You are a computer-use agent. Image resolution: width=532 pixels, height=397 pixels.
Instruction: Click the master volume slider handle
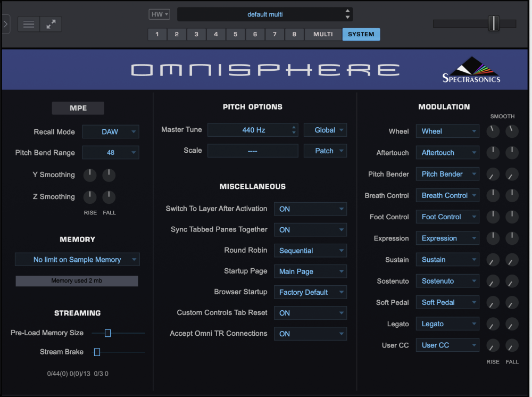tap(494, 23)
